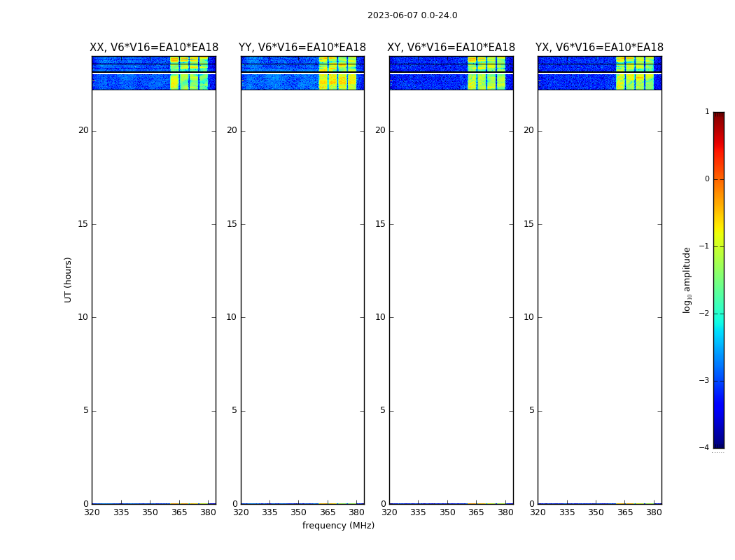
Task: Click the YX panel x-axis tick 320
Action: [538, 512]
